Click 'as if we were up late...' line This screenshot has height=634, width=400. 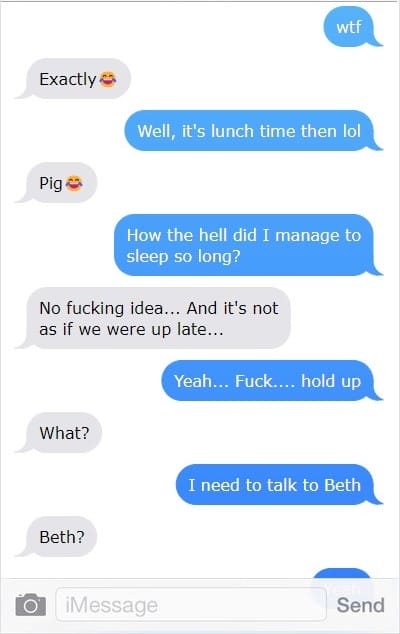click(131, 330)
